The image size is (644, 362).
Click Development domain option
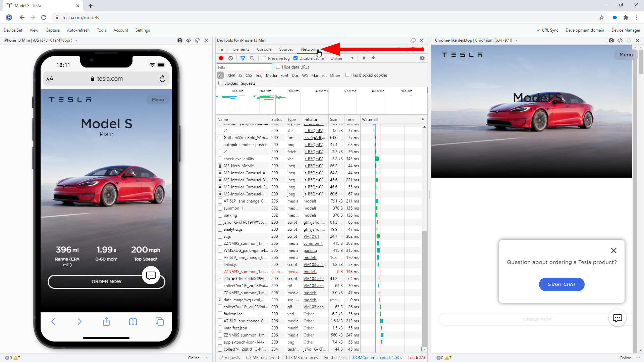coord(585,30)
